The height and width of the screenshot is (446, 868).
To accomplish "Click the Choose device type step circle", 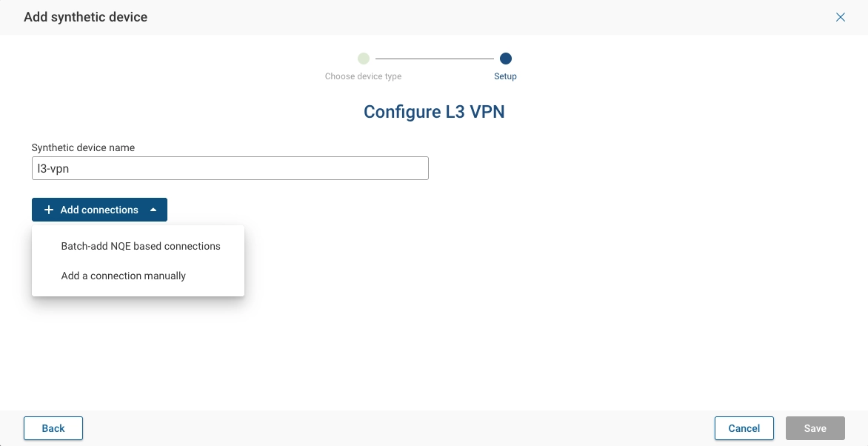I will (x=363, y=58).
